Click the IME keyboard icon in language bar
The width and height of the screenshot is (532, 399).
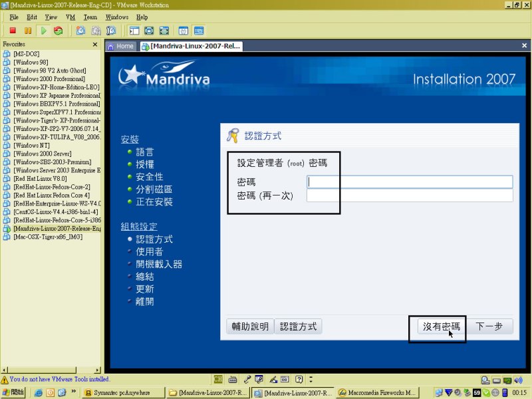[x=233, y=379]
